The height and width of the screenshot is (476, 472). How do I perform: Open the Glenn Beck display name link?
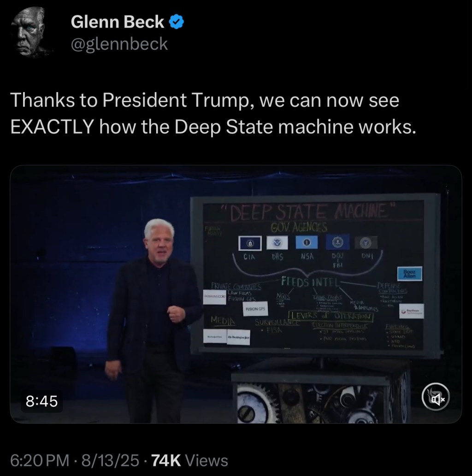117,22
